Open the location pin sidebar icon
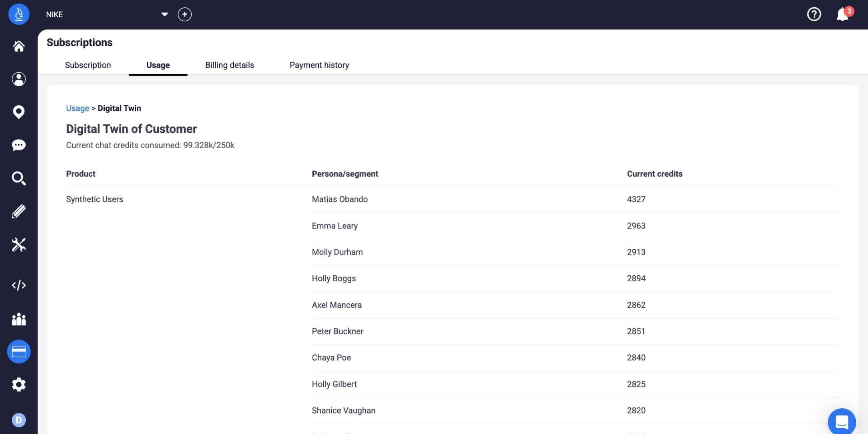The image size is (868, 434). 19,112
